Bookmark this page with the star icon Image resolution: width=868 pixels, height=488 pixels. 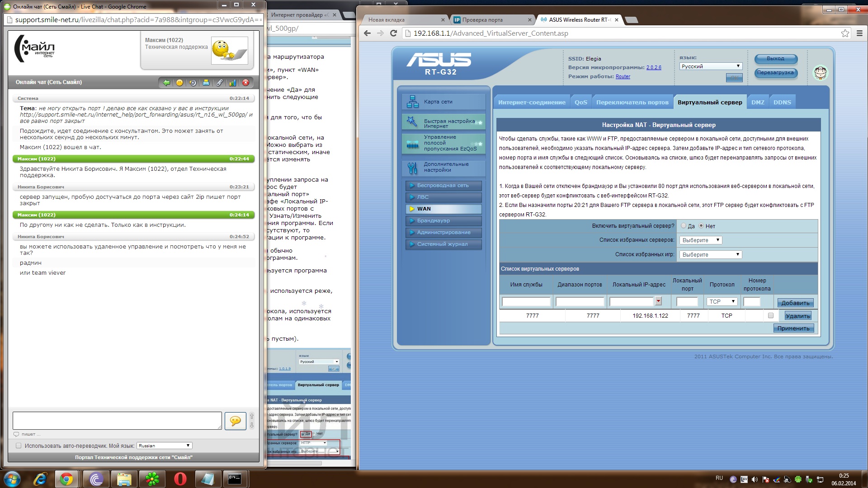845,33
